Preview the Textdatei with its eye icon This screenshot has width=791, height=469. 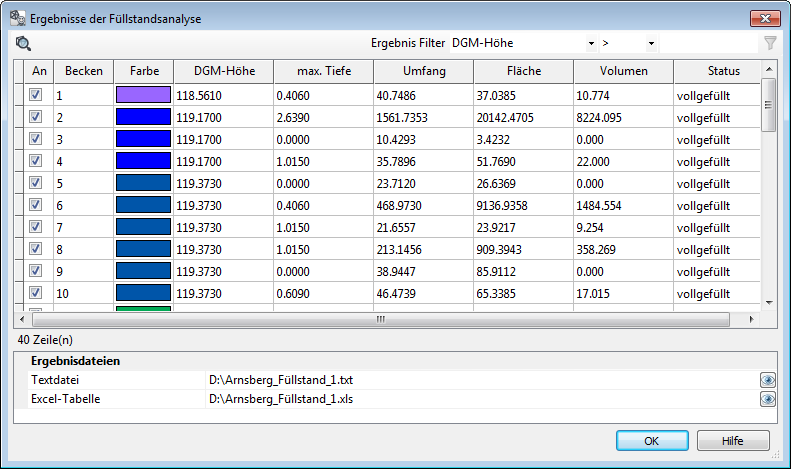[x=767, y=380]
